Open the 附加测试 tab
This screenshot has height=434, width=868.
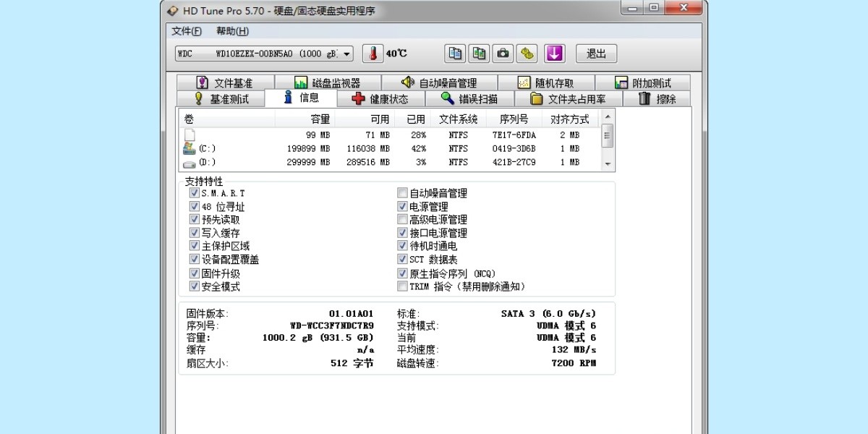click(x=642, y=82)
